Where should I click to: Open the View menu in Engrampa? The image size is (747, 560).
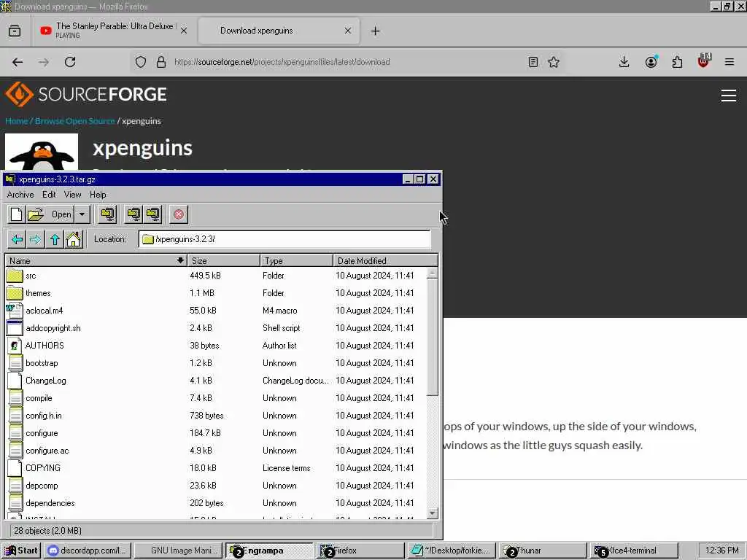click(x=72, y=194)
